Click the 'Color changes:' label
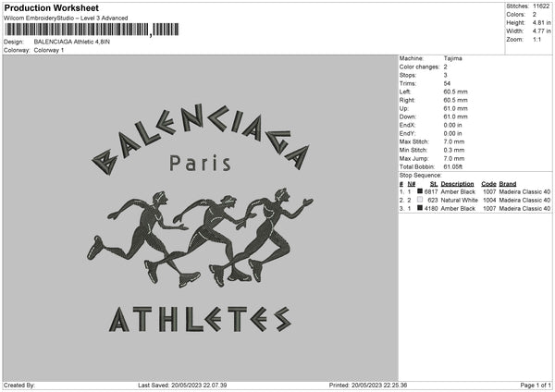This screenshot has width=555, height=392. point(419,67)
